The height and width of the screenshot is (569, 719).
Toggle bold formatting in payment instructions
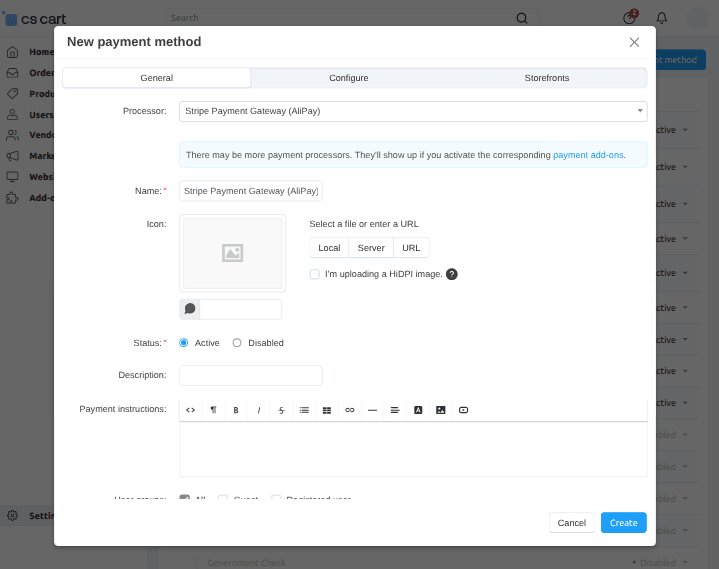coord(236,410)
